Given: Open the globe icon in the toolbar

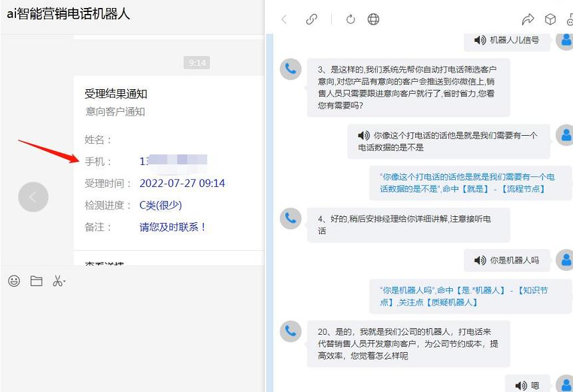Looking at the screenshot, I should (x=374, y=19).
